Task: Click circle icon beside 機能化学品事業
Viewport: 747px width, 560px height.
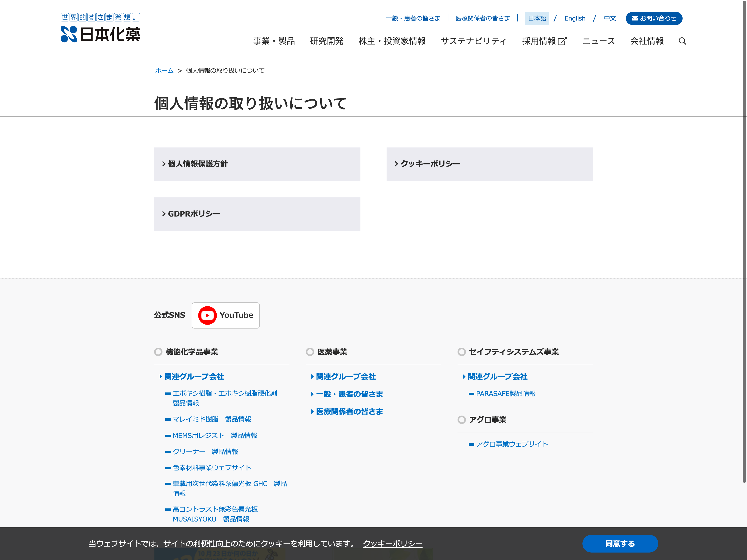Action: (x=158, y=352)
